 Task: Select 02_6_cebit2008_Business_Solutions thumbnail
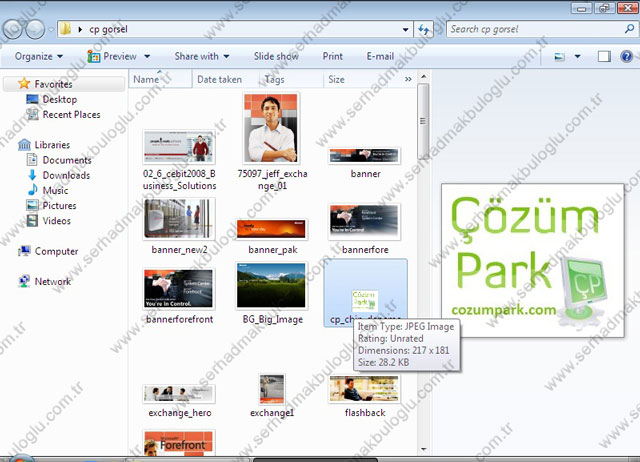coord(179,147)
